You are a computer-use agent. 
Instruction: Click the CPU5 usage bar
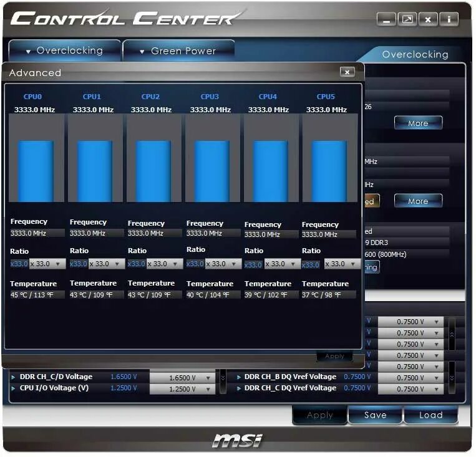(x=329, y=171)
